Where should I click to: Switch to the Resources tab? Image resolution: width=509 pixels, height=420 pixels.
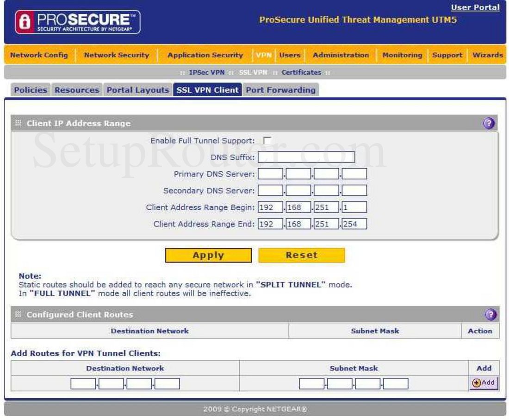coord(77,90)
